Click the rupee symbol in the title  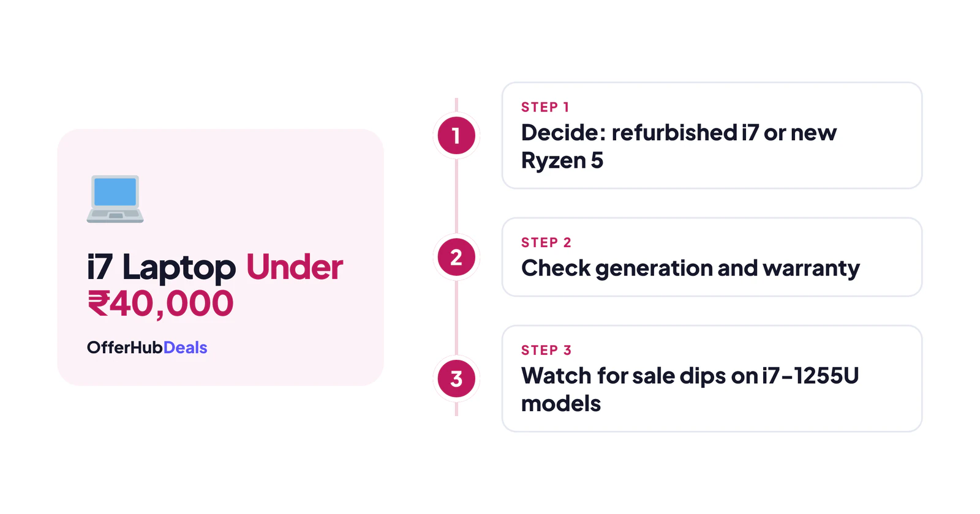[x=99, y=304]
